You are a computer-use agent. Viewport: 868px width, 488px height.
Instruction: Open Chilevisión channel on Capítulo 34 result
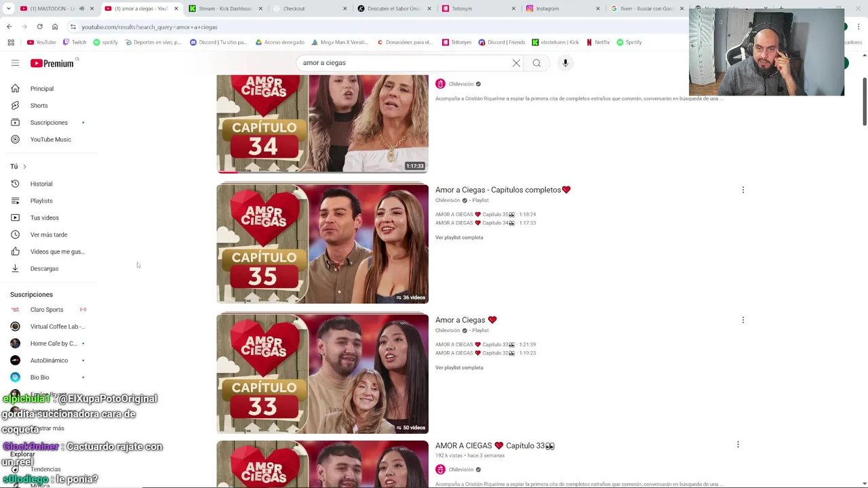(x=461, y=84)
